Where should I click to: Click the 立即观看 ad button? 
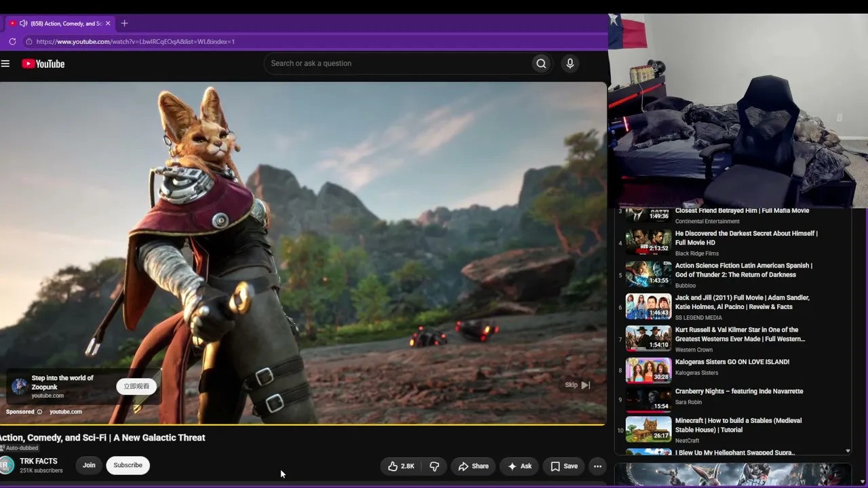pos(136,386)
